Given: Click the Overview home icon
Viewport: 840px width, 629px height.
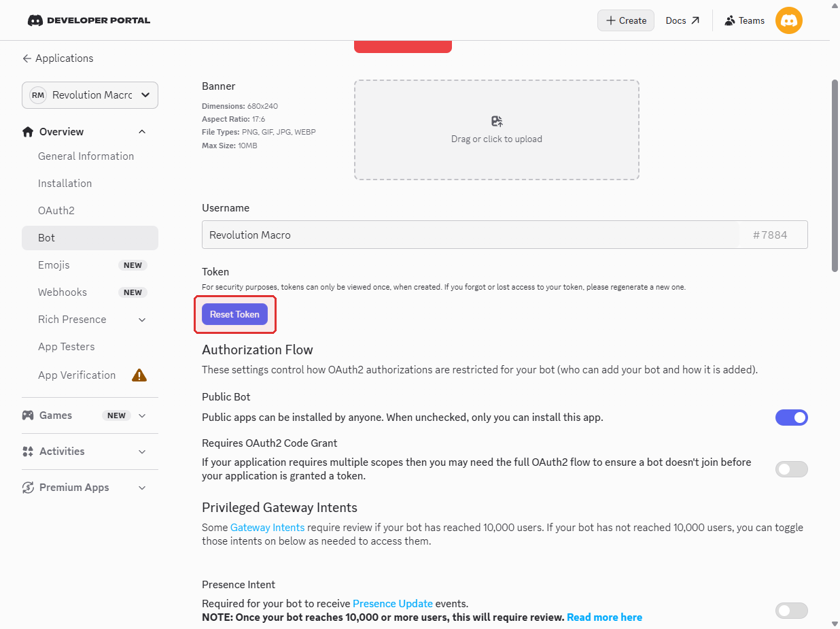Looking at the screenshot, I should (28, 132).
